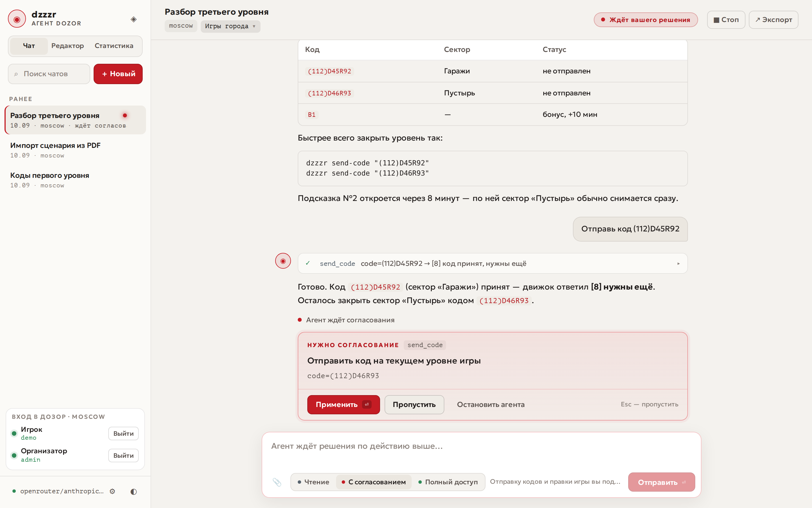Export the chat via Экспорт
The width and height of the screenshot is (812, 508).
773,19
